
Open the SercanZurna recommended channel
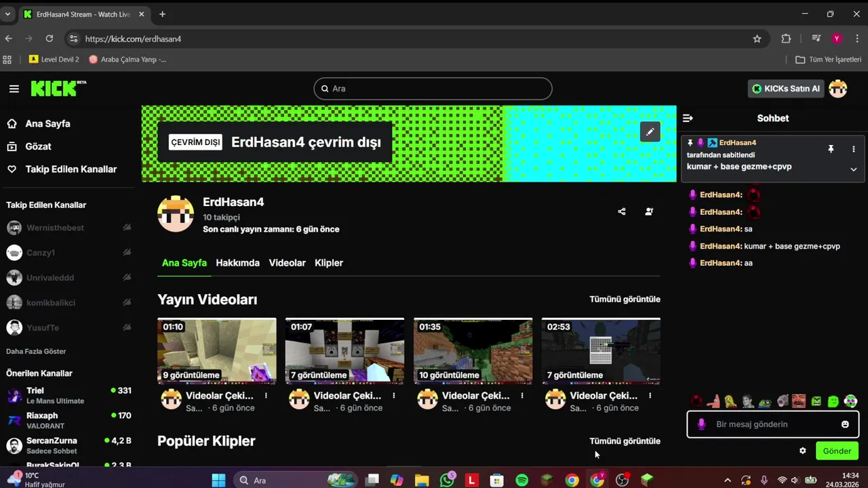[x=68, y=445]
